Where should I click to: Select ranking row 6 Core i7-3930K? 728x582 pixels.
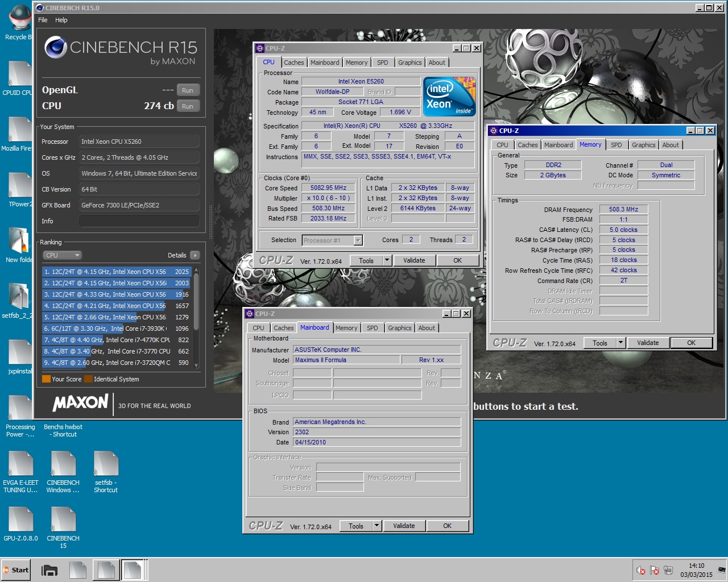coord(117,329)
